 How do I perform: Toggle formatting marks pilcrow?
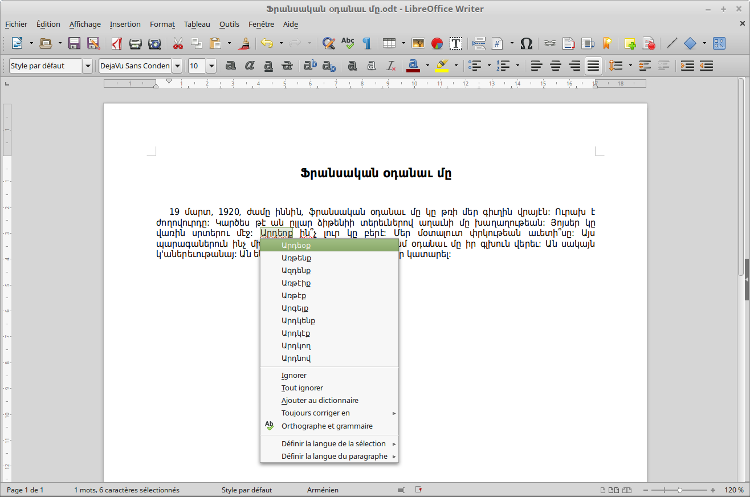tap(367, 44)
